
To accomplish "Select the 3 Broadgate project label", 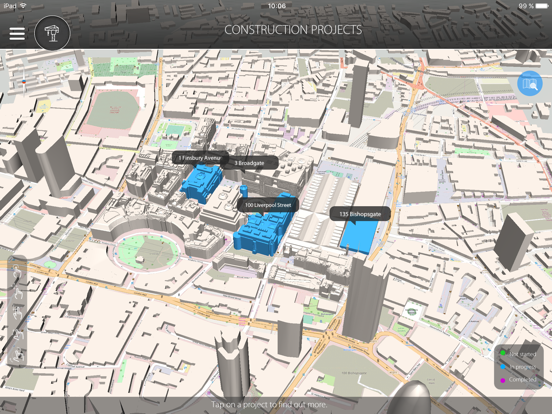I will point(250,163).
